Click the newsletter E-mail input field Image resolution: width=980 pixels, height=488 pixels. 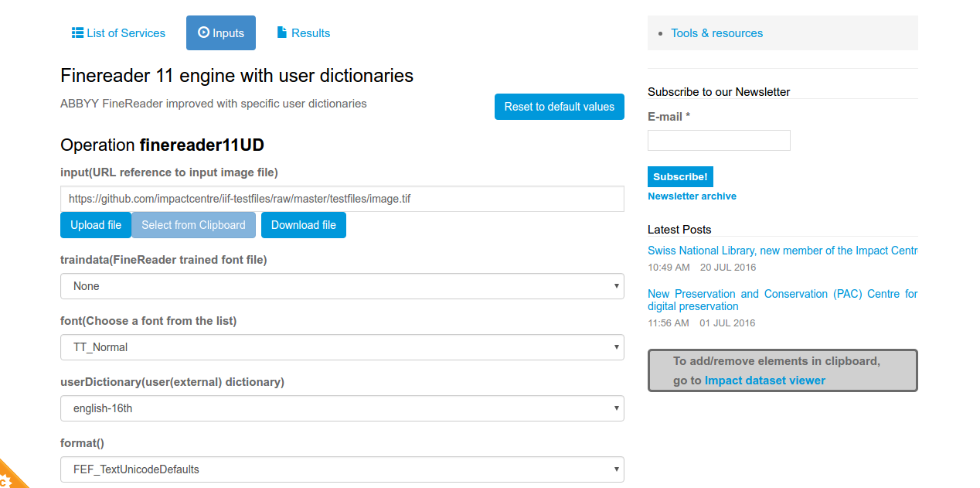pyautogui.click(x=719, y=140)
